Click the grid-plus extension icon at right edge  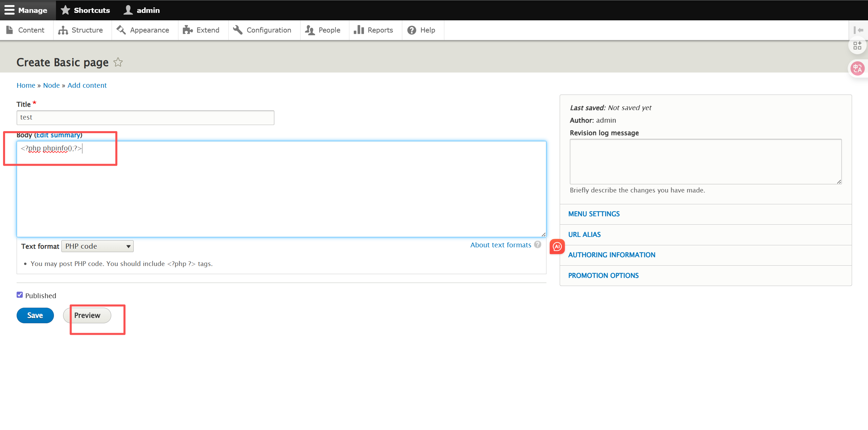[x=857, y=46]
